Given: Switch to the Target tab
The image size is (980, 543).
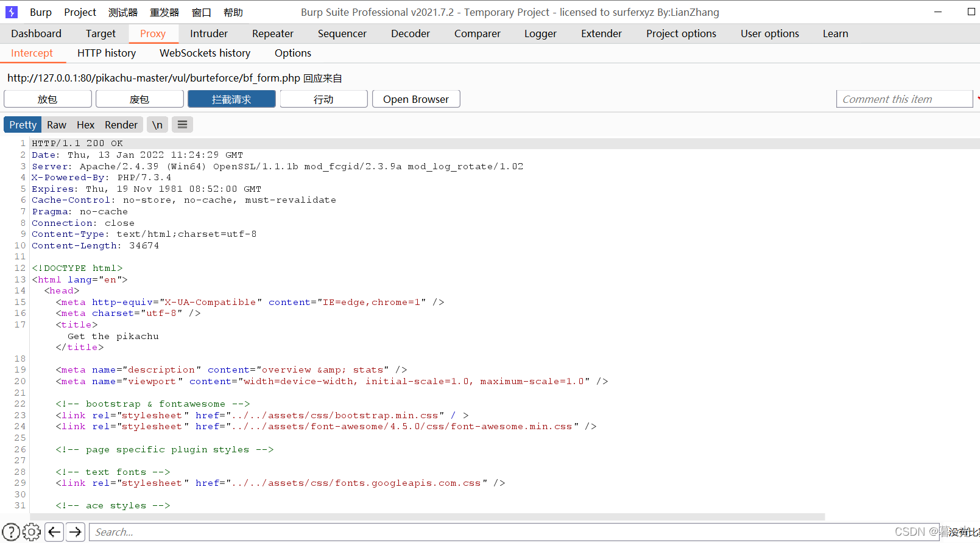Looking at the screenshot, I should pos(100,33).
